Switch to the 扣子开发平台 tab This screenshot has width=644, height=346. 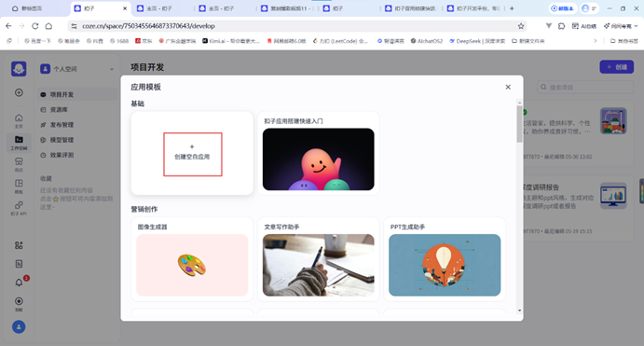click(x=474, y=8)
